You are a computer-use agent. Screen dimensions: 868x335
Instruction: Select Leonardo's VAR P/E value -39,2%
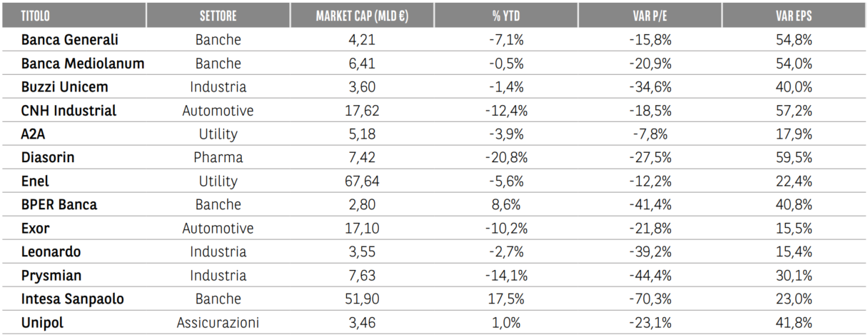(650, 252)
